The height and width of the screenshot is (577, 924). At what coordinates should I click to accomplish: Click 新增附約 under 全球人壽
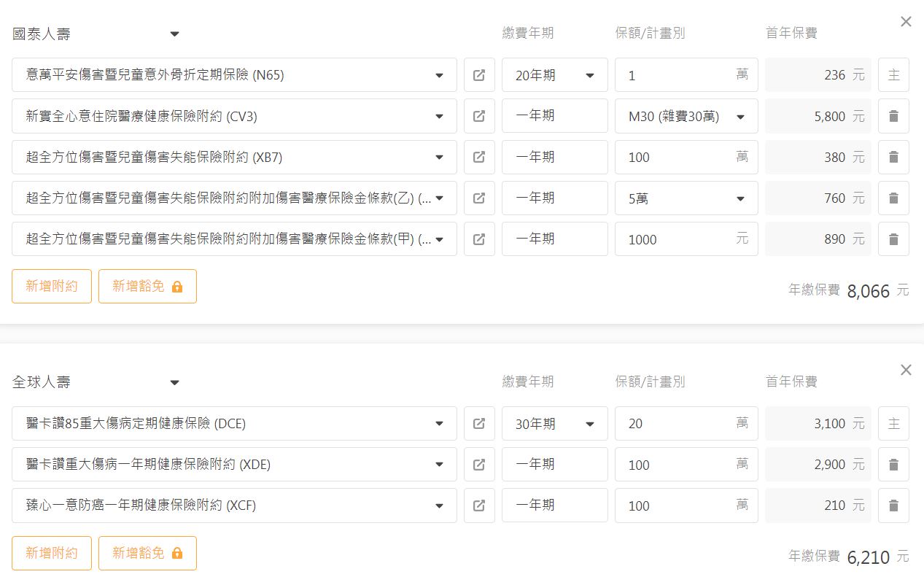coord(52,553)
